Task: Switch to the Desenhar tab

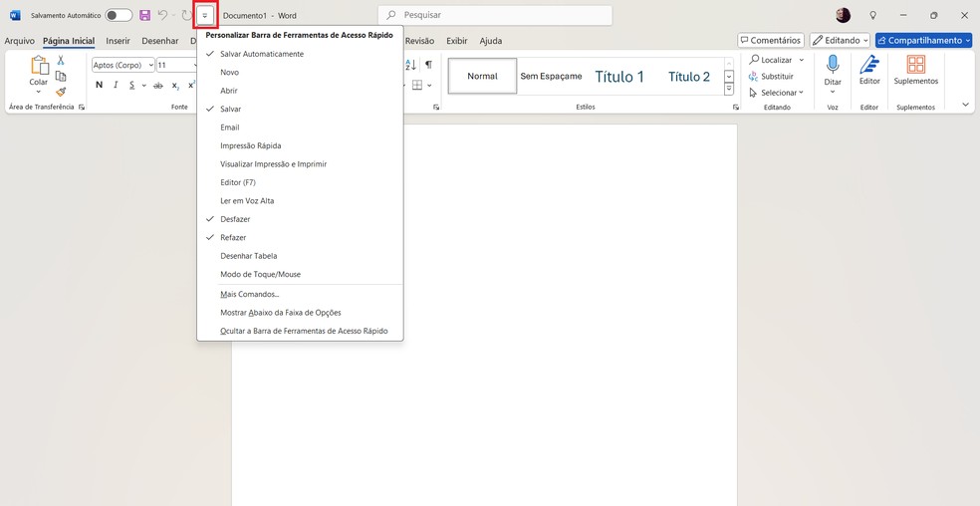Action: [160, 41]
